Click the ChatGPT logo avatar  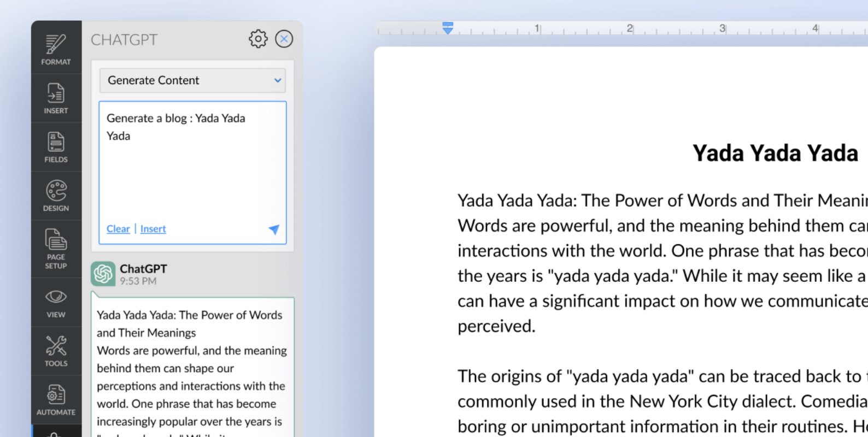[103, 274]
